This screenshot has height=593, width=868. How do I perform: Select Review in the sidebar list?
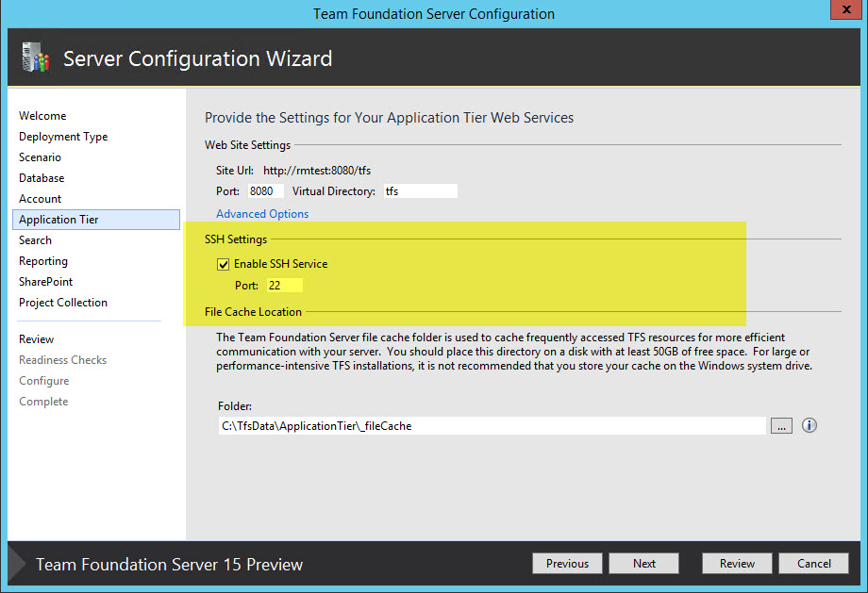pos(36,339)
